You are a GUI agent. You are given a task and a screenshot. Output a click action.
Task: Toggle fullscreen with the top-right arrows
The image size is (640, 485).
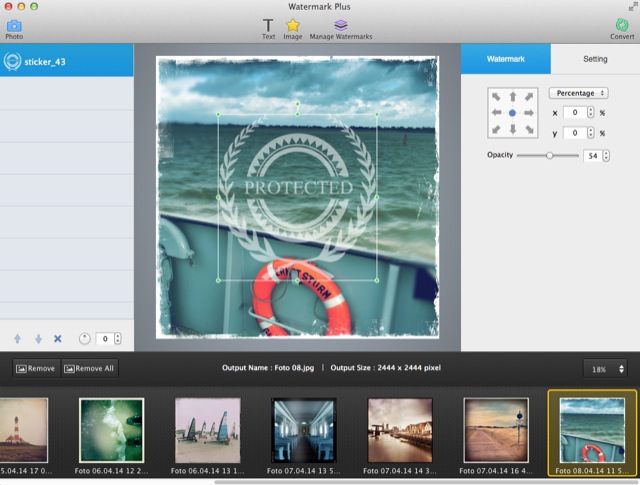click(x=632, y=7)
